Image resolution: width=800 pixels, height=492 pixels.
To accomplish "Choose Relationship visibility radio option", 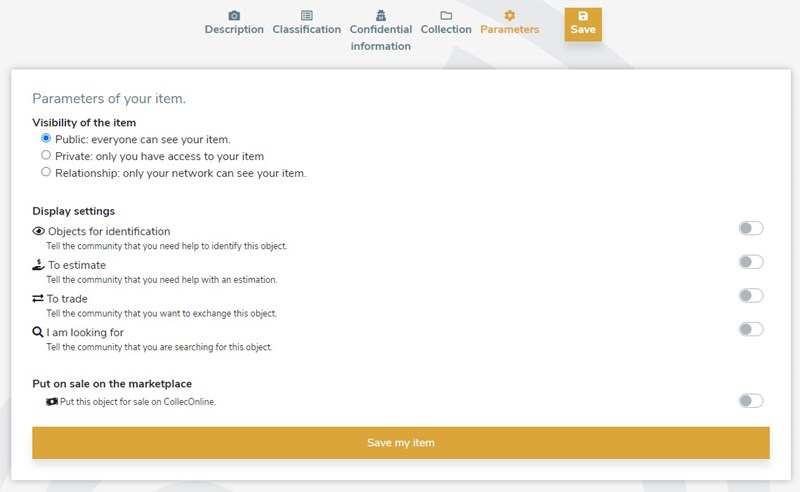I will 46,171.
